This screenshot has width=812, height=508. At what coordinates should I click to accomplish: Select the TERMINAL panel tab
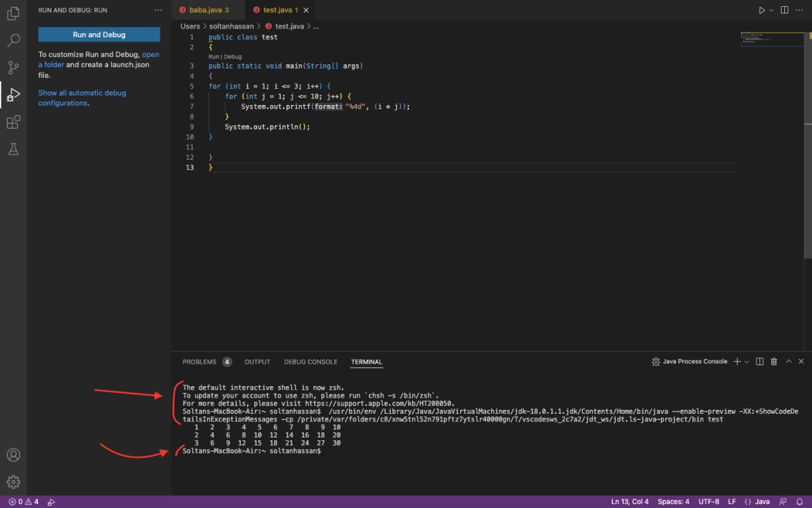[x=366, y=362]
